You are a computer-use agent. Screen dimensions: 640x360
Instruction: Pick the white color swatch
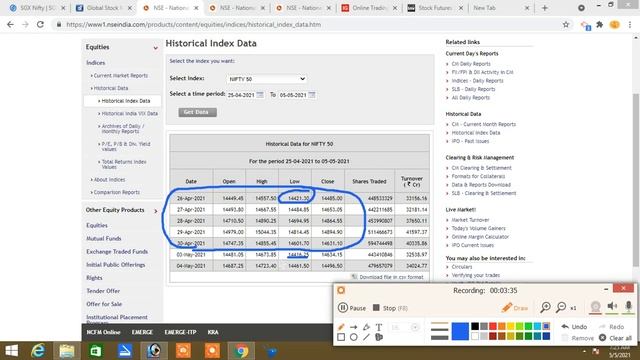[x=475, y=336]
